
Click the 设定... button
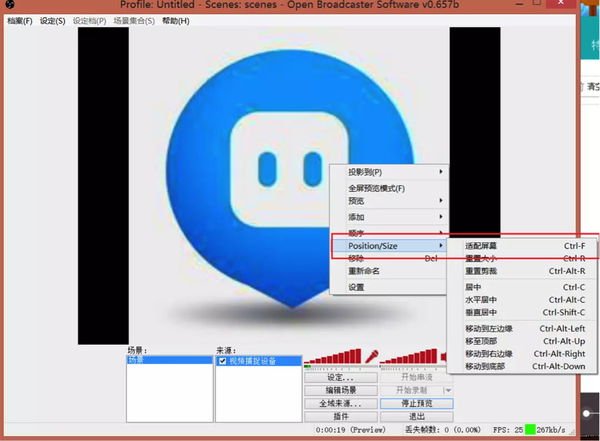[x=341, y=377]
